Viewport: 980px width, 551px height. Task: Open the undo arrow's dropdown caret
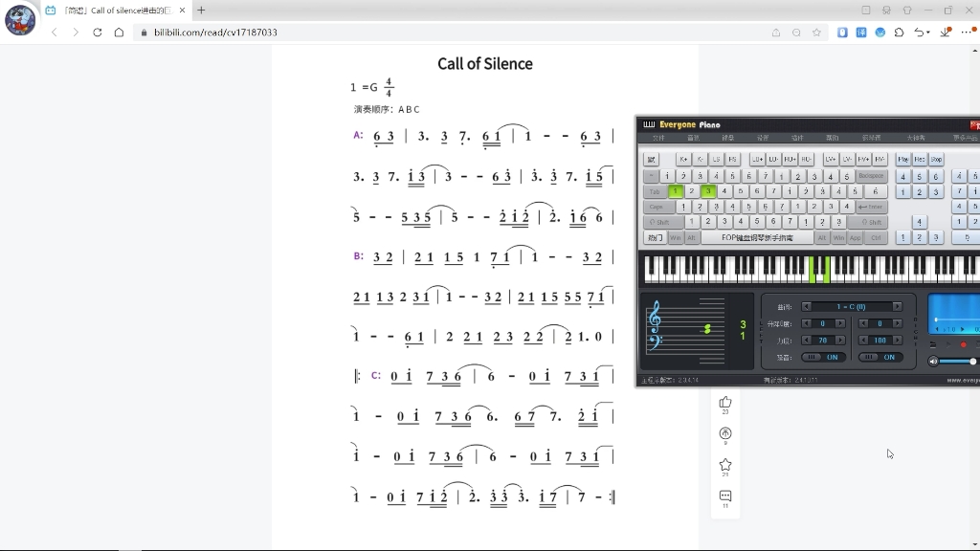[x=928, y=33]
